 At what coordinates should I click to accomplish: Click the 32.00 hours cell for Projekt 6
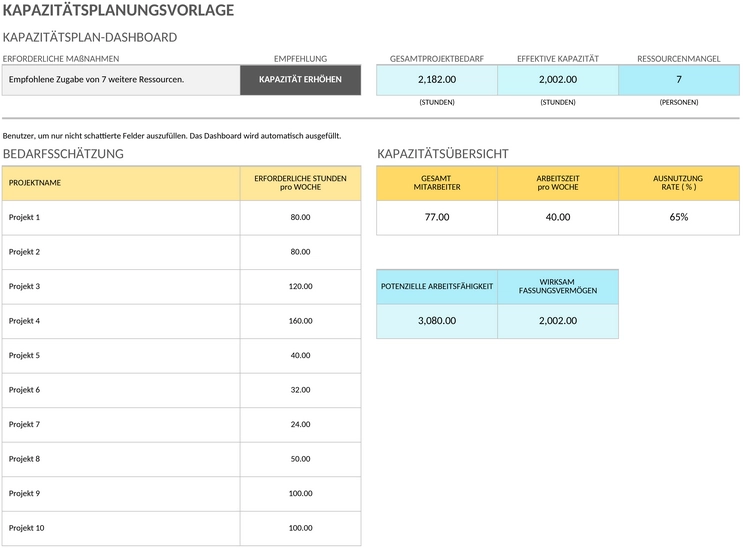[300, 390]
